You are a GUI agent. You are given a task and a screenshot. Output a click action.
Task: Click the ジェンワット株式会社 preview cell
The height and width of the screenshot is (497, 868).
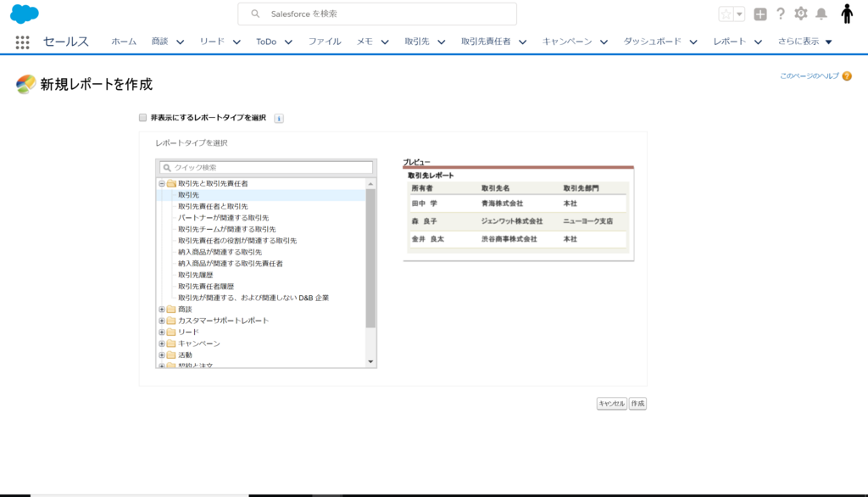(512, 221)
